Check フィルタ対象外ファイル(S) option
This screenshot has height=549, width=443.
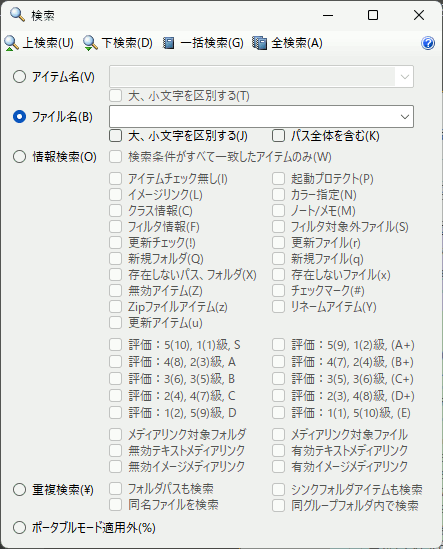coord(278,227)
